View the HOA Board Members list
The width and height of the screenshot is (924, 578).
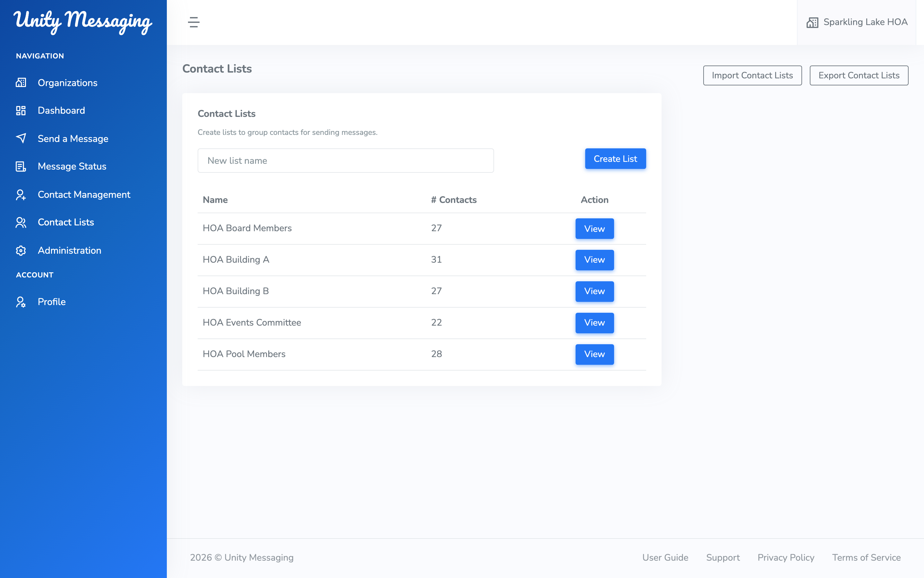tap(595, 229)
